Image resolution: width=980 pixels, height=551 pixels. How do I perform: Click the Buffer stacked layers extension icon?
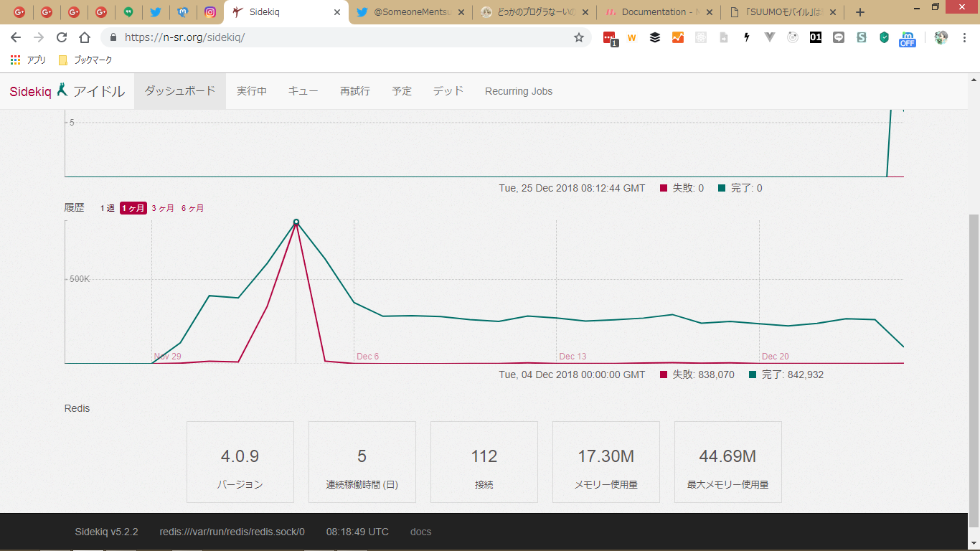tap(654, 37)
